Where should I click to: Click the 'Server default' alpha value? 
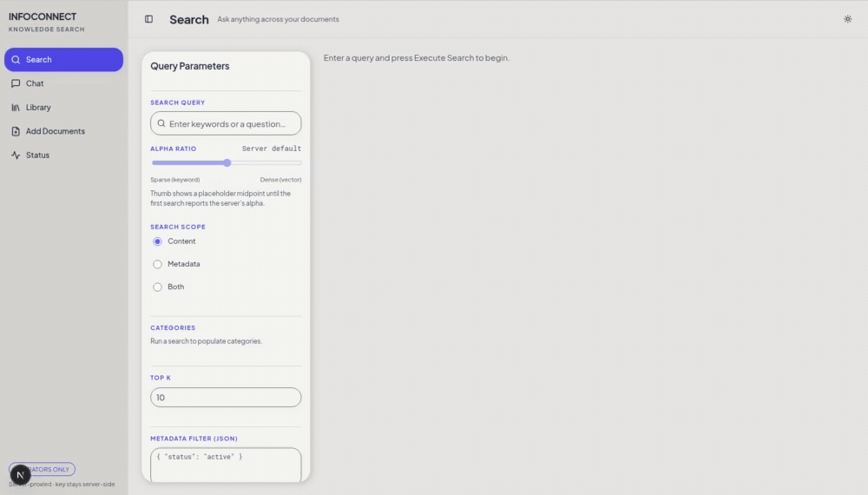pos(272,148)
